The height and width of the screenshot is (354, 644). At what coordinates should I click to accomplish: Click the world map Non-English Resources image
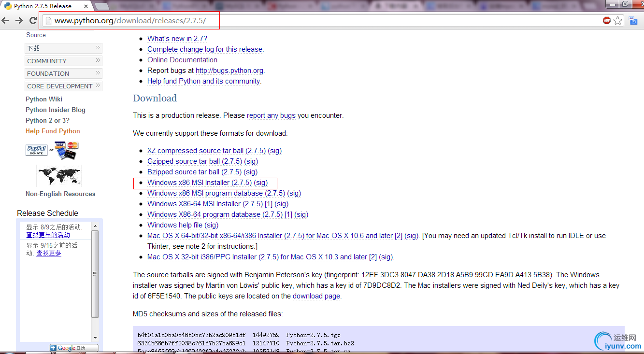point(59,176)
